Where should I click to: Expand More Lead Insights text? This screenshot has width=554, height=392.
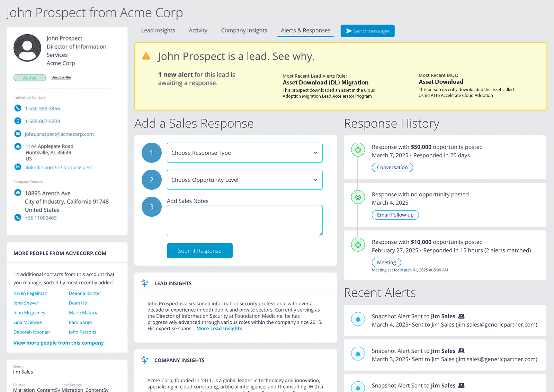tap(219, 329)
